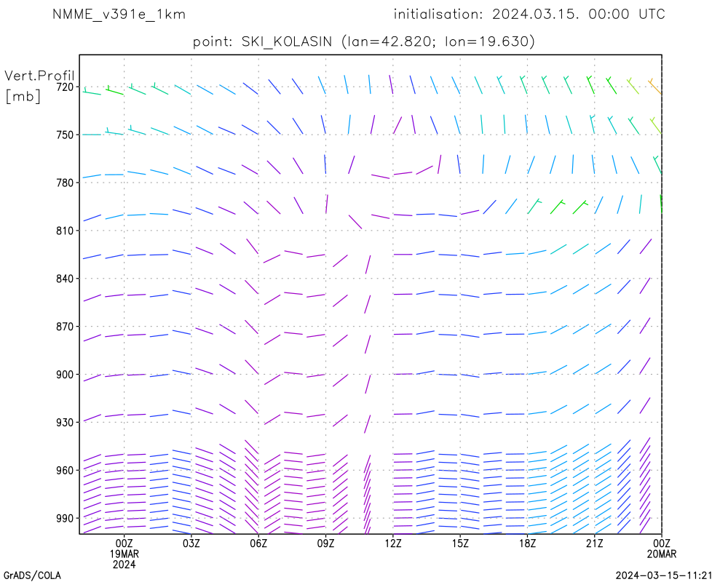Image resolution: width=728 pixels, height=582 pixels.
Task: Click the 810 pressure level label
Action: pyautogui.click(x=65, y=231)
